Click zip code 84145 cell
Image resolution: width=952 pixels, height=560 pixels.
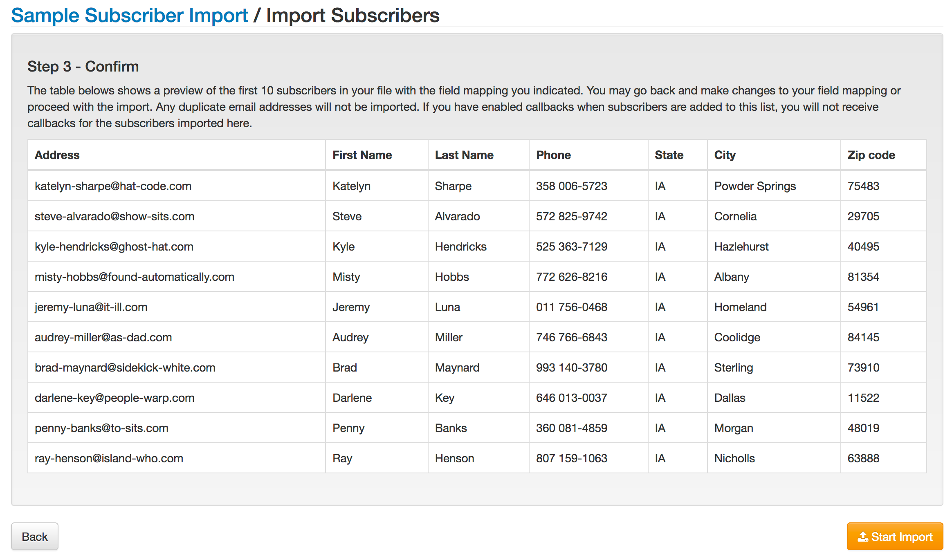[863, 338]
